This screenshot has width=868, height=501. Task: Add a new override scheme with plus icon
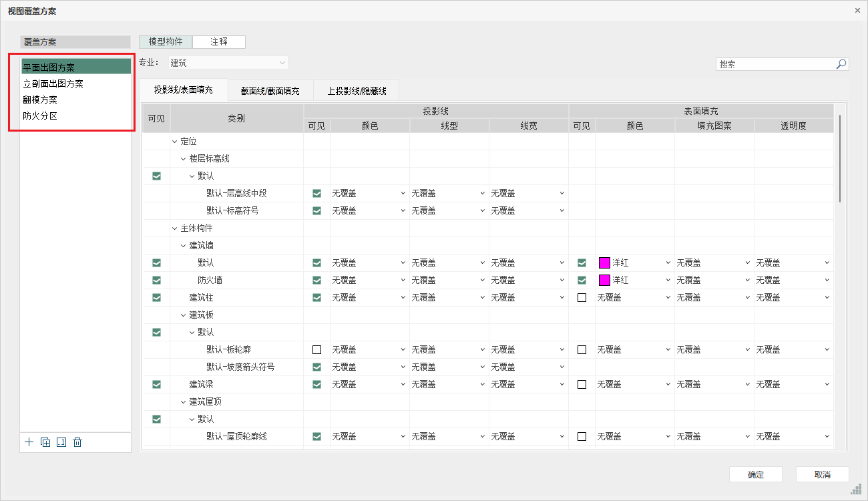coord(29,442)
